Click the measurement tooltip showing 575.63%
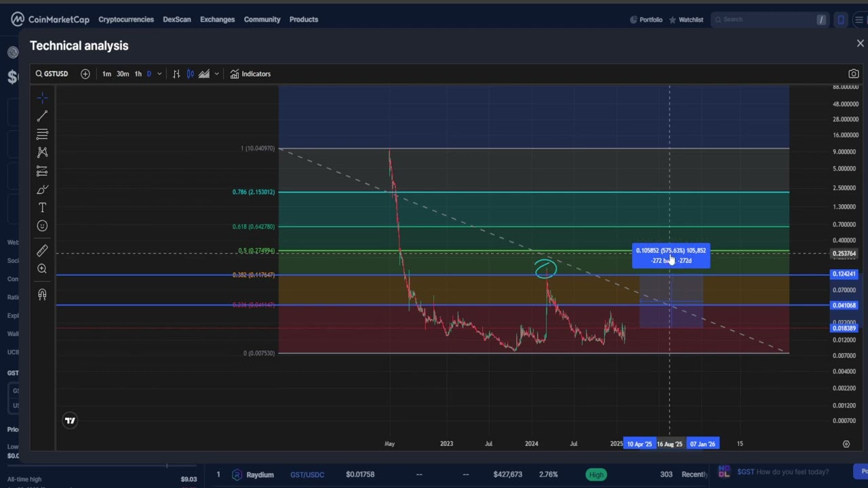The image size is (868, 488). (x=671, y=256)
